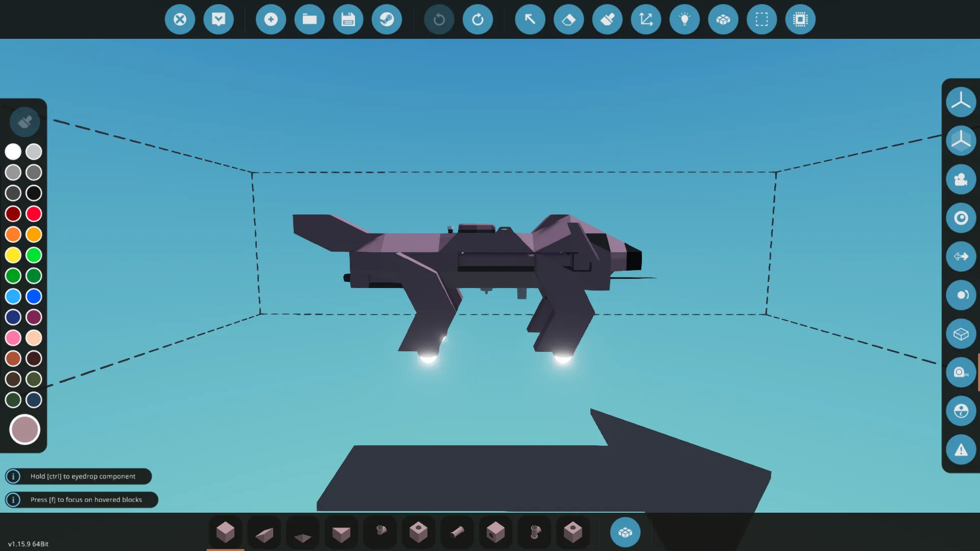This screenshot has height=551, width=980.
Task: Click the light bulb icon in the toolbar
Action: click(684, 19)
